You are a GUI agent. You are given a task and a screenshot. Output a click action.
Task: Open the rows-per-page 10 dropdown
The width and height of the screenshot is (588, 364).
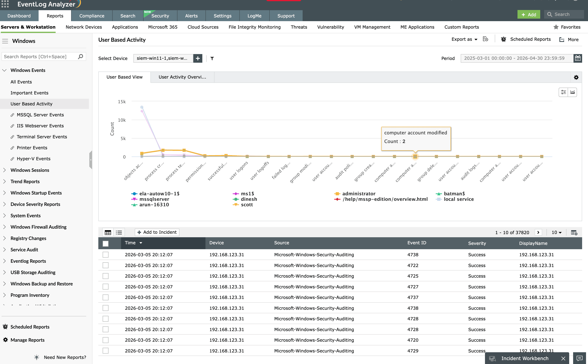[x=556, y=232]
